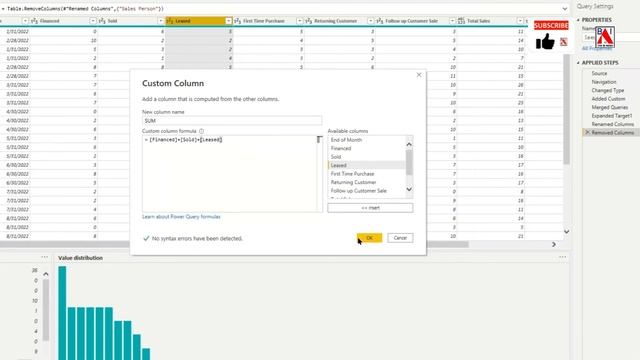This screenshot has width=640, height=360.
Task: Select Sold in Available columns list
Action: point(336,157)
